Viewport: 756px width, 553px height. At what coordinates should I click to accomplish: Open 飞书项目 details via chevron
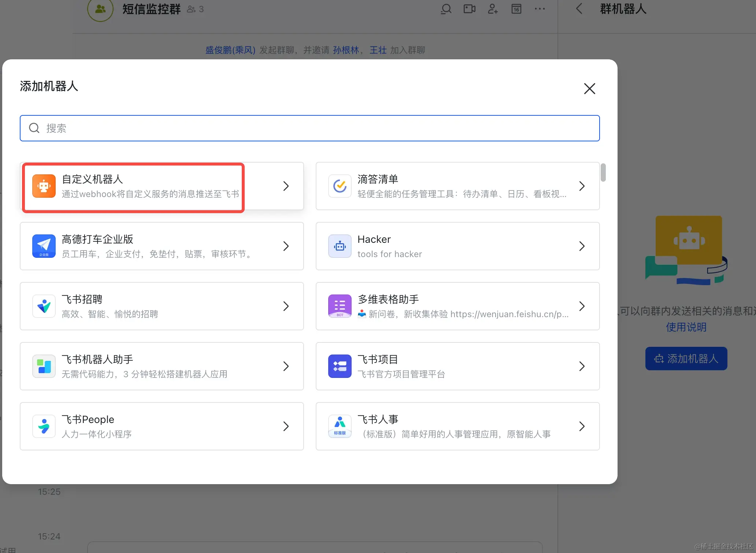(x=582, y=366)
